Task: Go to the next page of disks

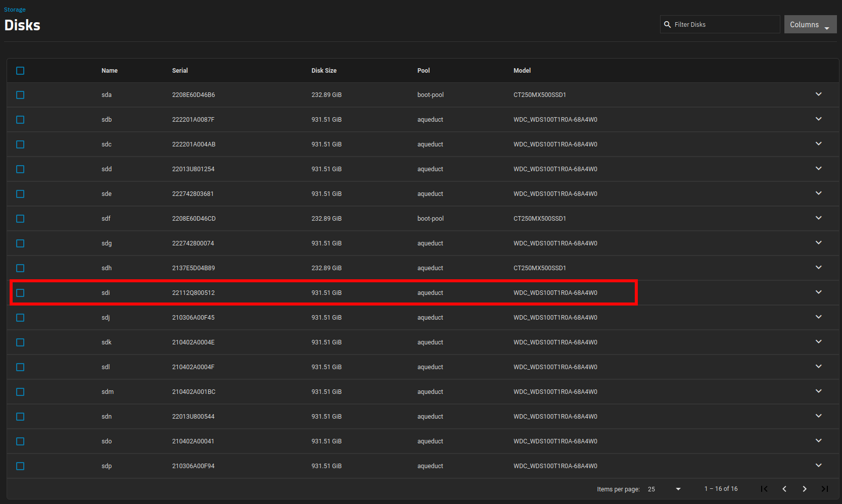Action: pyautogui.click(x=805, y=489)
